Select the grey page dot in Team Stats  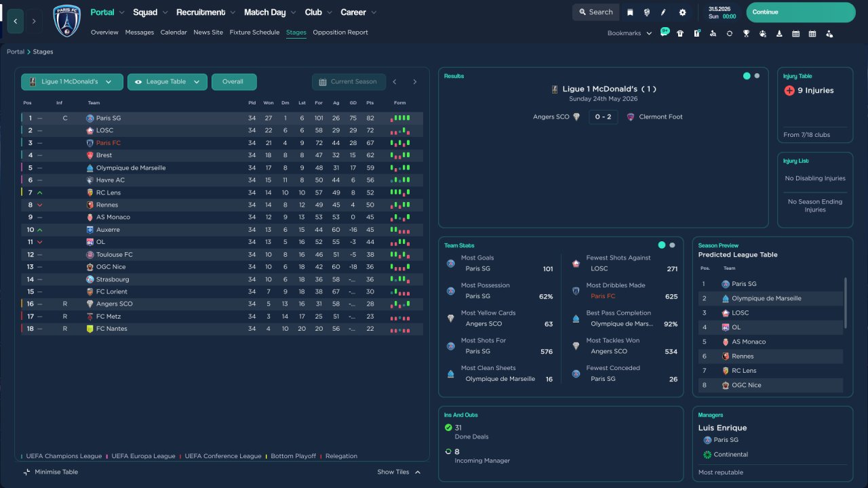coord(673,245)
